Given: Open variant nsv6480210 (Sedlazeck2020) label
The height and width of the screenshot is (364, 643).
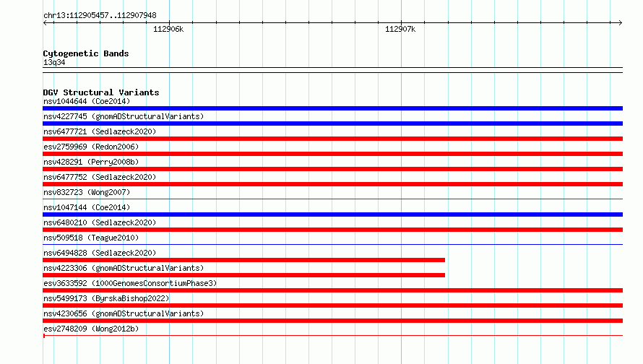Looking at the screenshot, I should 100,222.
